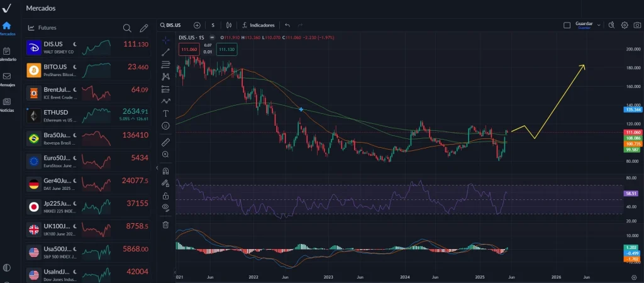Screen dimensions: 644x283
Task: Select the UK100 June row
Action: coord(88,230)
